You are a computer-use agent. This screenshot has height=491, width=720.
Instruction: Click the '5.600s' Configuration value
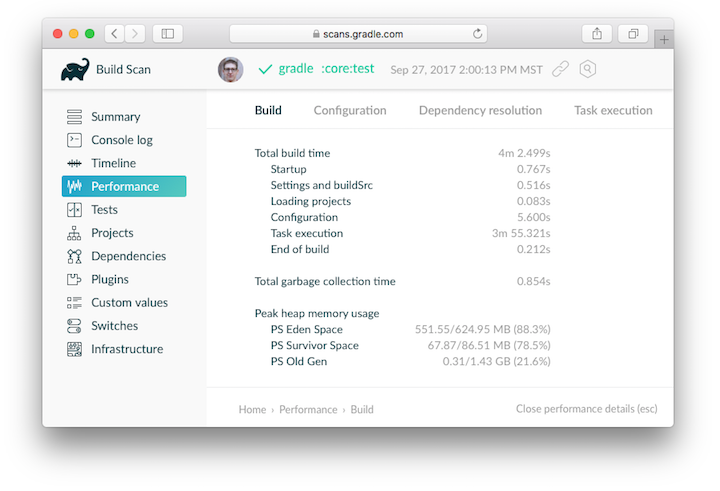pyautogui.click(x=534, y=217)
